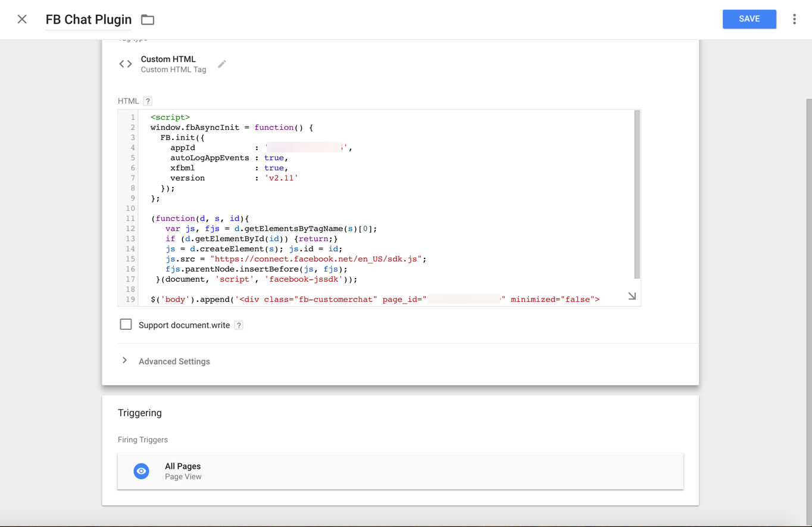This screenshot has height=527, width=812.
Task: Click line number 19 in gutter
Action: (130, 300)
